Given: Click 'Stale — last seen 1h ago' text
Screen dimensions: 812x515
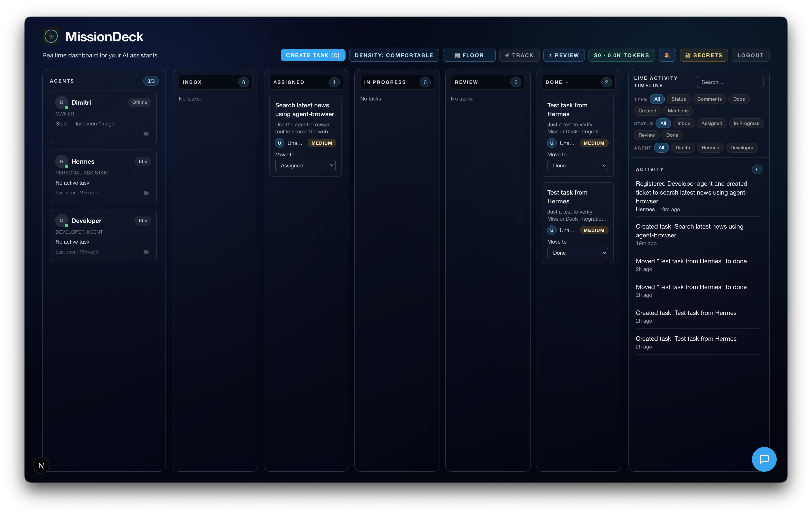Looking at the screenshot, I should point(85,123).
